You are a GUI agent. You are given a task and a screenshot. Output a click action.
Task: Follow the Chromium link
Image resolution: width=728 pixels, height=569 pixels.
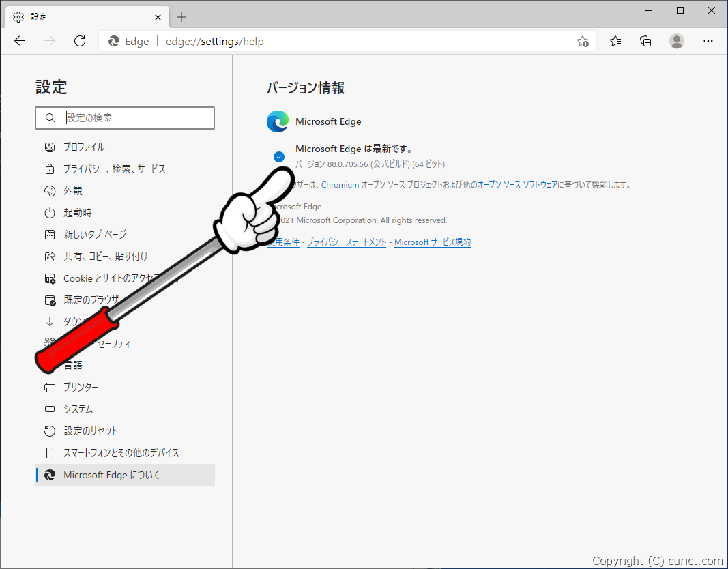click(x=340, y=185)
